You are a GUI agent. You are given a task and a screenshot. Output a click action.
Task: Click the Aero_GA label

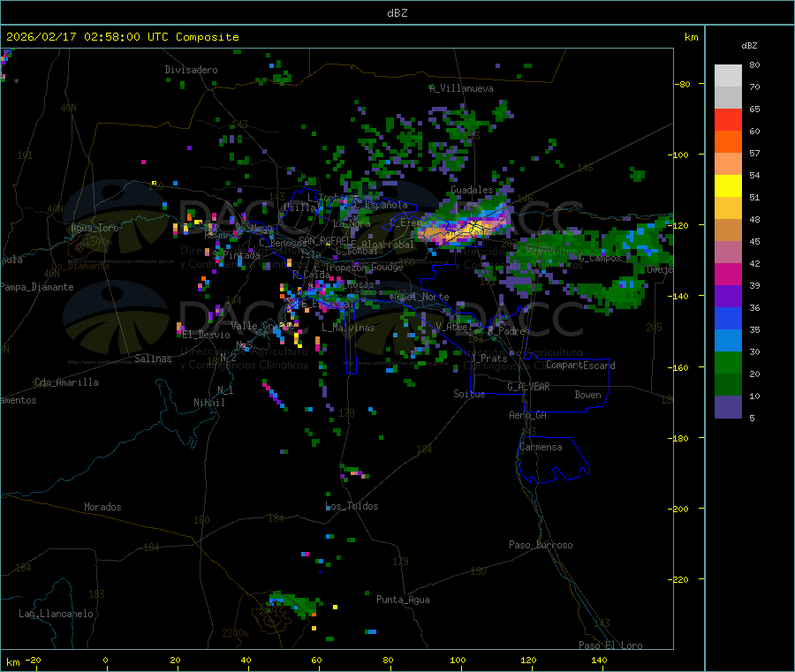(x=528, y=415)
